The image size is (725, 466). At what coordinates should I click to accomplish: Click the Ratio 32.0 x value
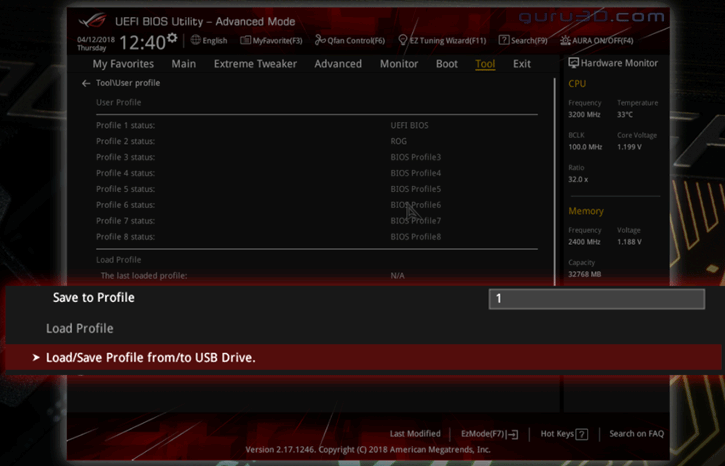578,179
